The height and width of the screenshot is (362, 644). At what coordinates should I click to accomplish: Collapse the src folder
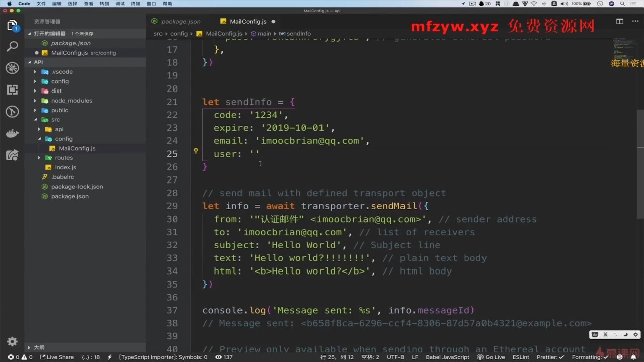(x=86, y=120)
